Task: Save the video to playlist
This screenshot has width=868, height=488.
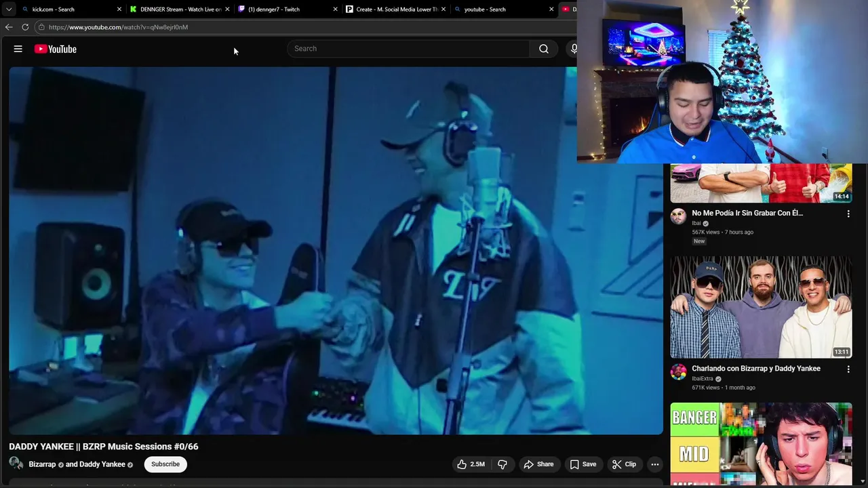Action: tap(583, 464)
